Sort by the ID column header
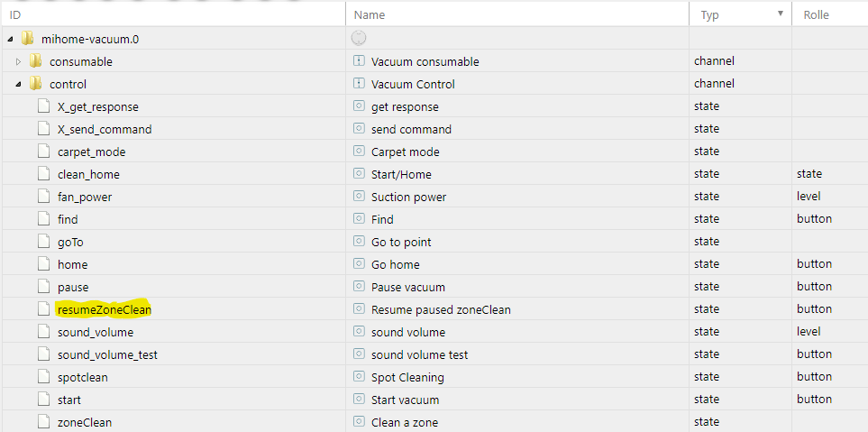Viewport: 868px width, 432px height. [x=15, y=14]
